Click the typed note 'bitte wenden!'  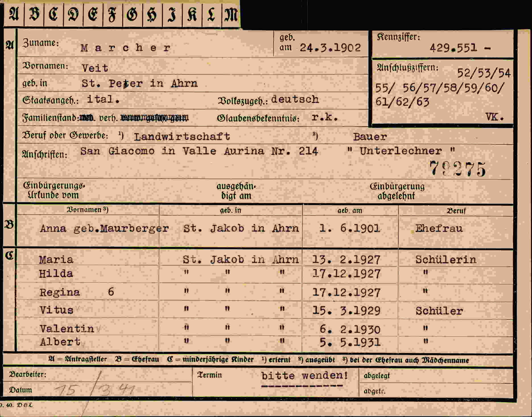click(x=304, y=376)
